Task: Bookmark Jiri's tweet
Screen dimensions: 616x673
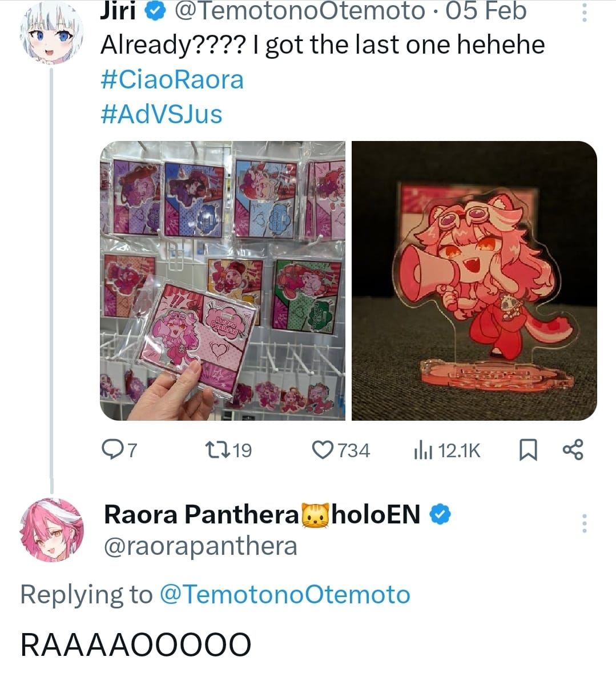Action: pos(528,450)
